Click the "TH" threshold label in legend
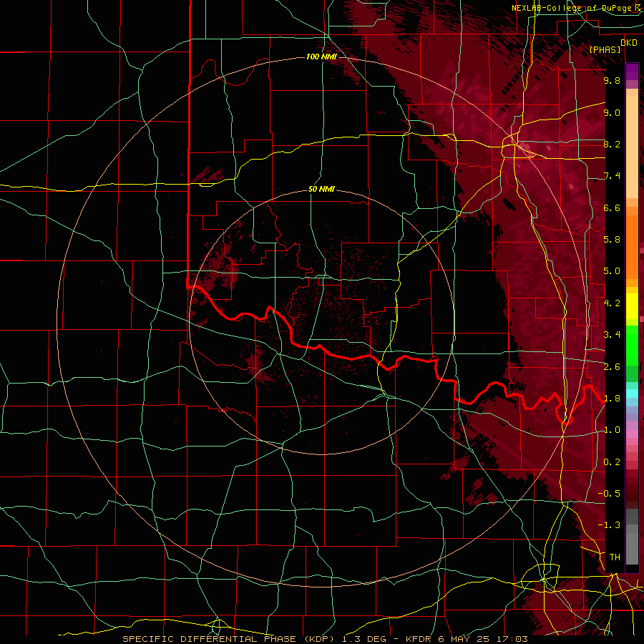 coord(615,557)
